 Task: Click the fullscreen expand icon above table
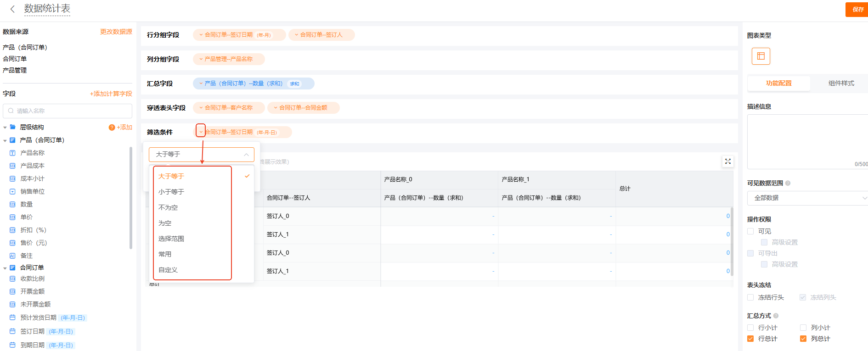727,162
